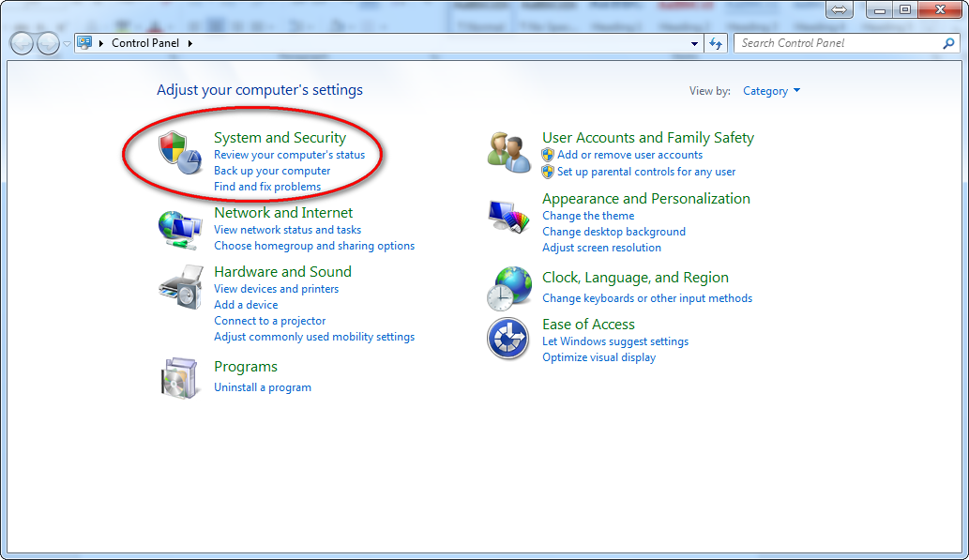Click View network status and tasks
Viewport: 969px width, 560px height.
[287, 230]
